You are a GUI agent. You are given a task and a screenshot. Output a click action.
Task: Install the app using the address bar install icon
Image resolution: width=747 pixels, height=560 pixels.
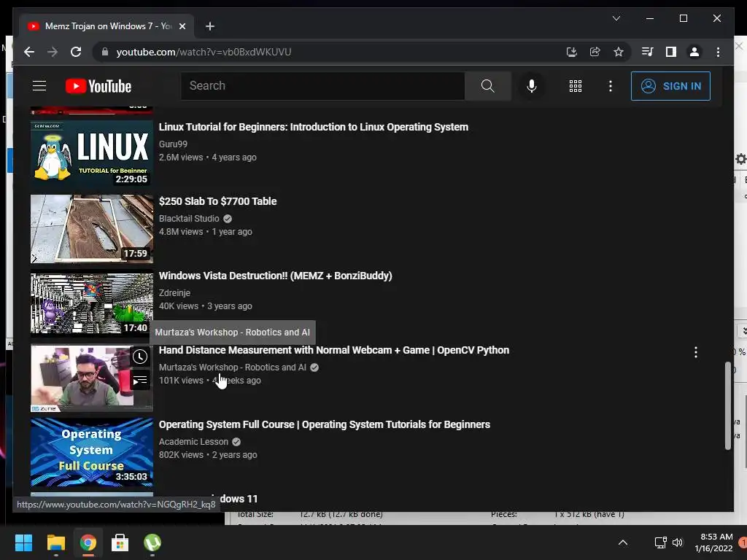point(572,52)
